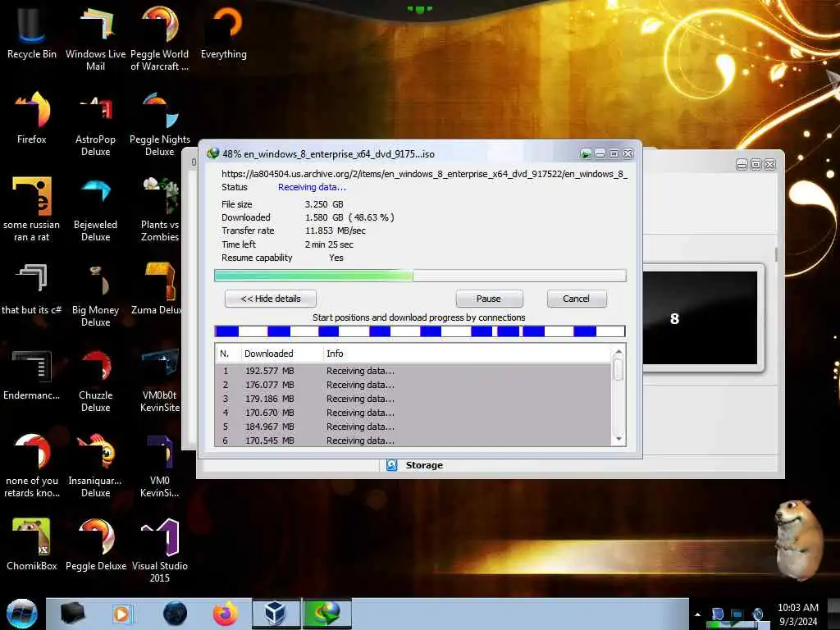Open the Recycle Bin desktop icon
Screen dimensions: 840x630
click(32, 32)
